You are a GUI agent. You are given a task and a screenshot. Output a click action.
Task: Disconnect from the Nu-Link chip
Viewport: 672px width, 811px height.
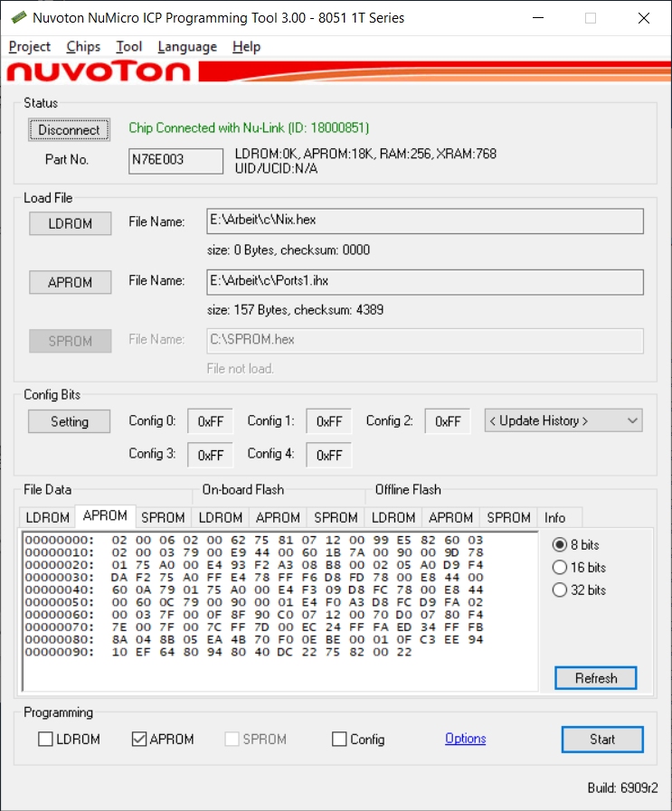tap(70, 130)
